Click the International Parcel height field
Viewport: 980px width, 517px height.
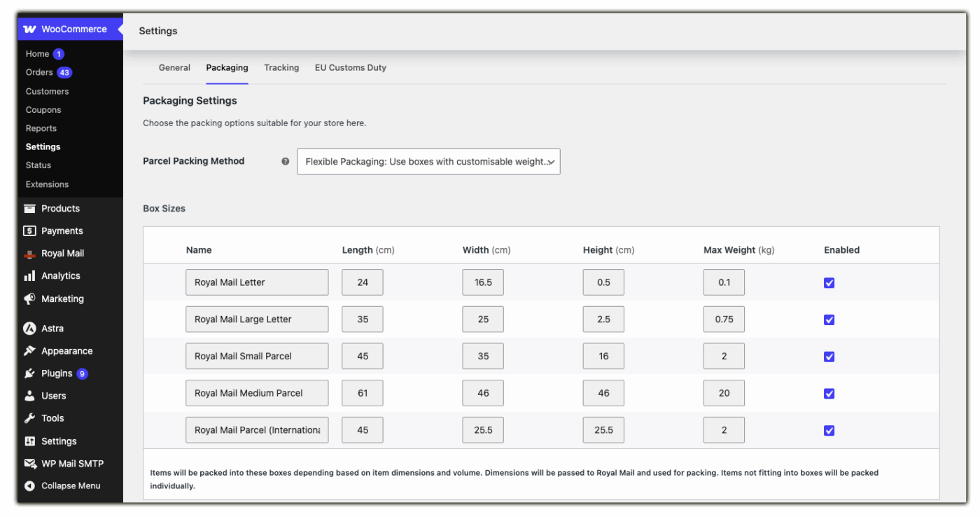coord(603,430)
